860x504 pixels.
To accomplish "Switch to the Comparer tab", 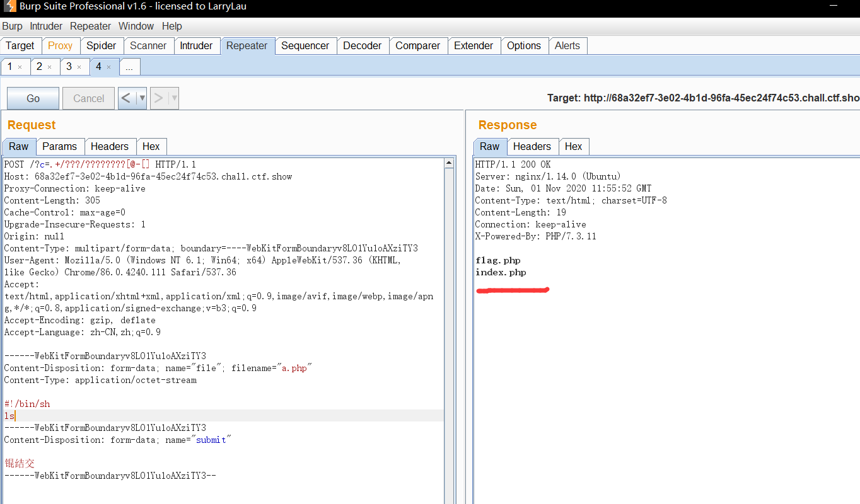I will coord(418,46).
